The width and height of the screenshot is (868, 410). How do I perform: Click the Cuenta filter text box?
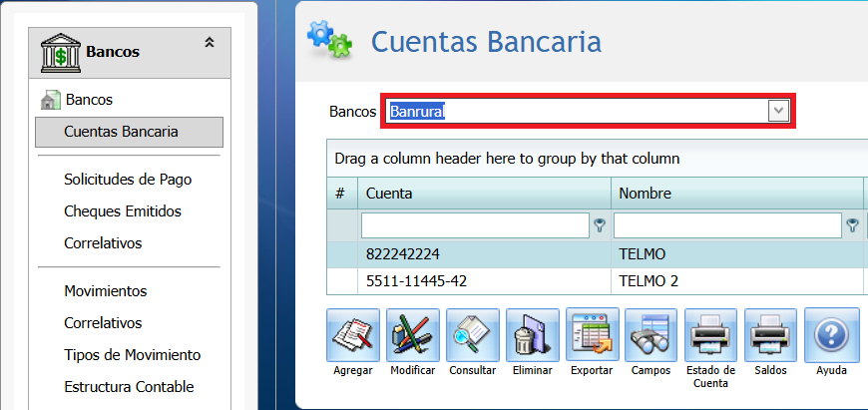(x=475, y=225)
